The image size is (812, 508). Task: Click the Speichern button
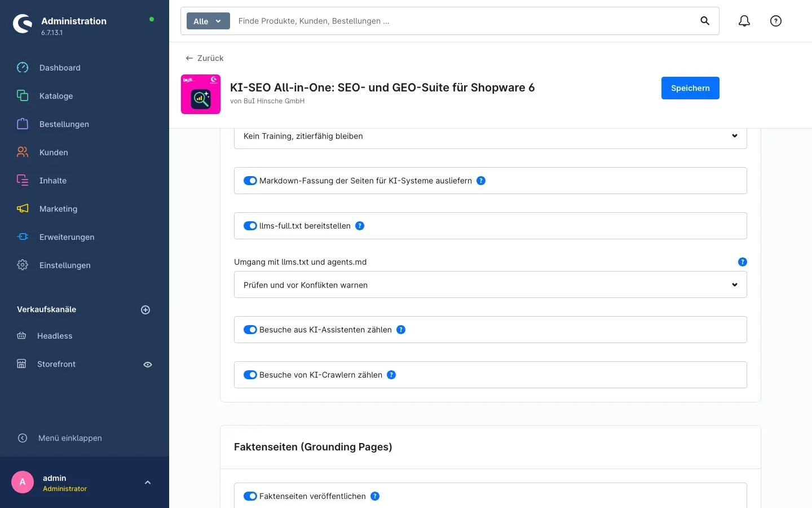[x=690, y=88]
